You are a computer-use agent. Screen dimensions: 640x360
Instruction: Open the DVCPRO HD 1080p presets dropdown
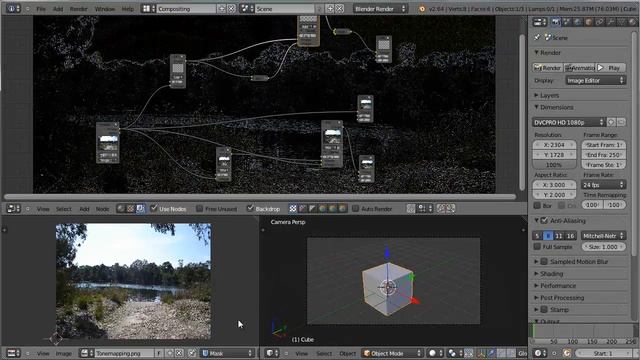(569, 122)
